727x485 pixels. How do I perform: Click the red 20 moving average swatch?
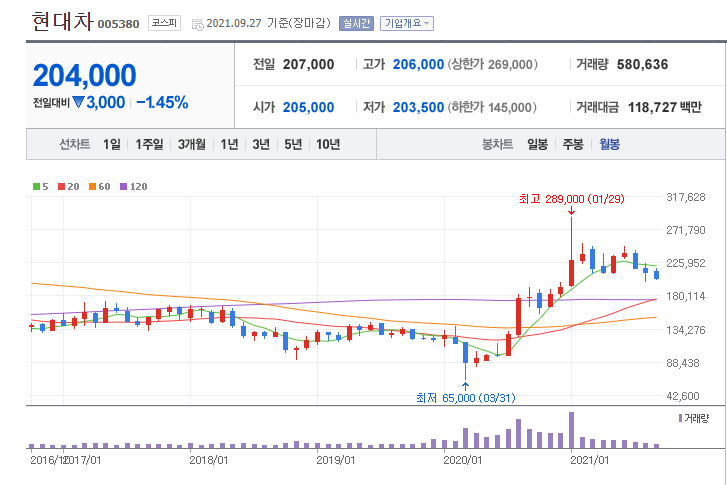pos(61,186)
